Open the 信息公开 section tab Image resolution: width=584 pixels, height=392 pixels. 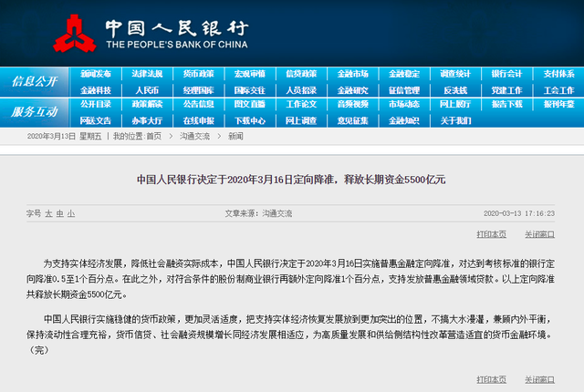click(x=35, y=82)
